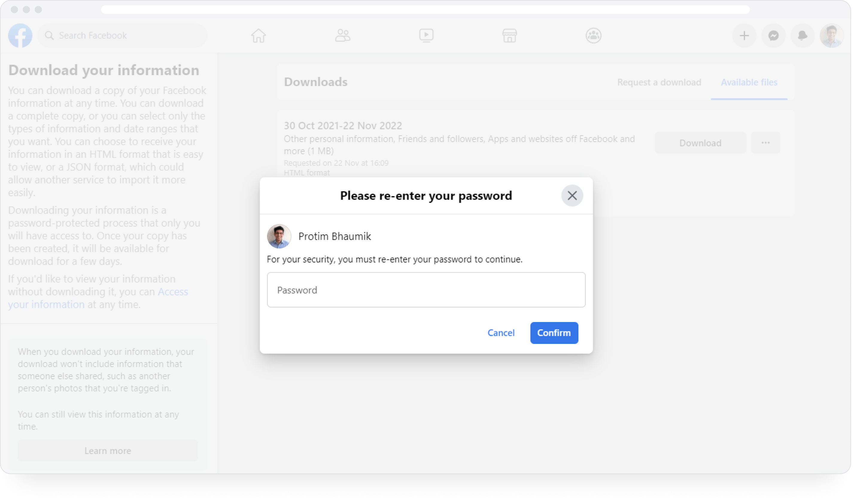The width and height of the screenshot is (857, 504).
Task: Click the Download button for file
Action: [700, 142]
